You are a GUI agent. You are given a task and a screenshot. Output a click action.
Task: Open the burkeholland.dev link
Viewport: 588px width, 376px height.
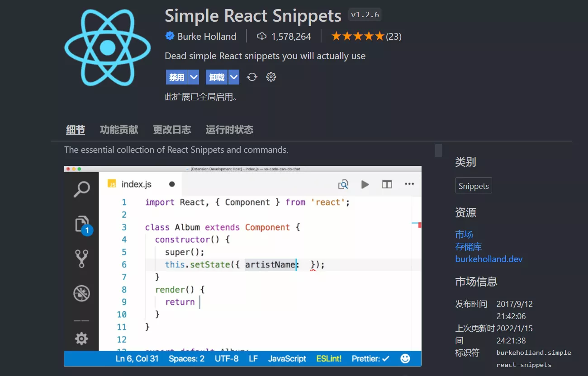pos(489,259)
